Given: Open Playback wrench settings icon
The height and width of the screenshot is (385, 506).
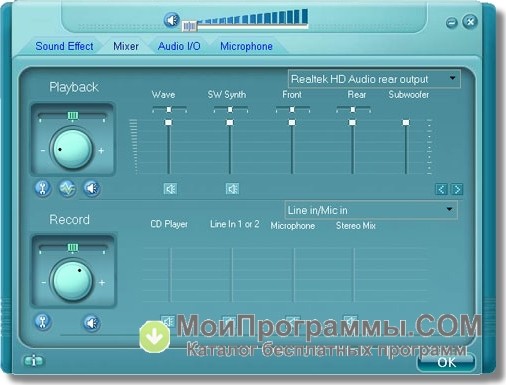Looking at the screenshot, I should (x=43, y=188).
